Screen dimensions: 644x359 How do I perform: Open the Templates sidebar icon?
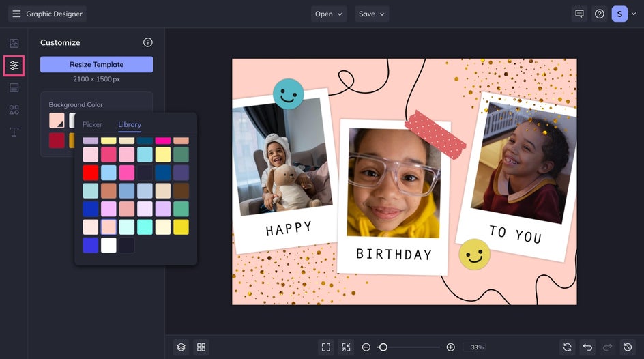point(14,87)
